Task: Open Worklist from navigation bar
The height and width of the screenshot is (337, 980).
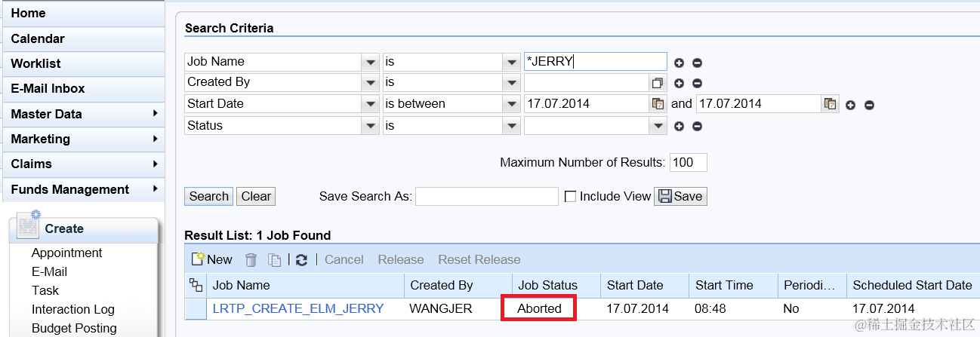Action: tap(83, 63)
